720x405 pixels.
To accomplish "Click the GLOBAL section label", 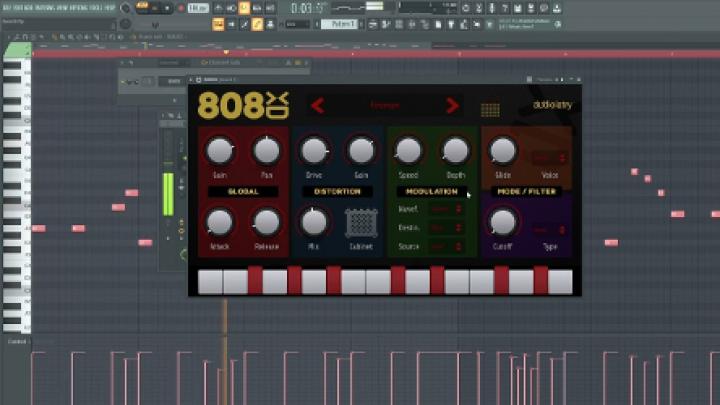I will 243,191.
